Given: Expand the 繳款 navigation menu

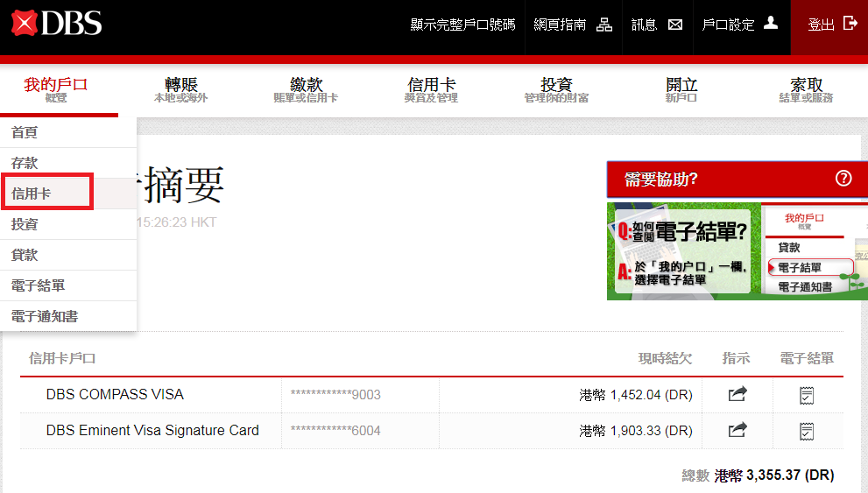Looking at the screenshot, I should click(x=306, y=89).
